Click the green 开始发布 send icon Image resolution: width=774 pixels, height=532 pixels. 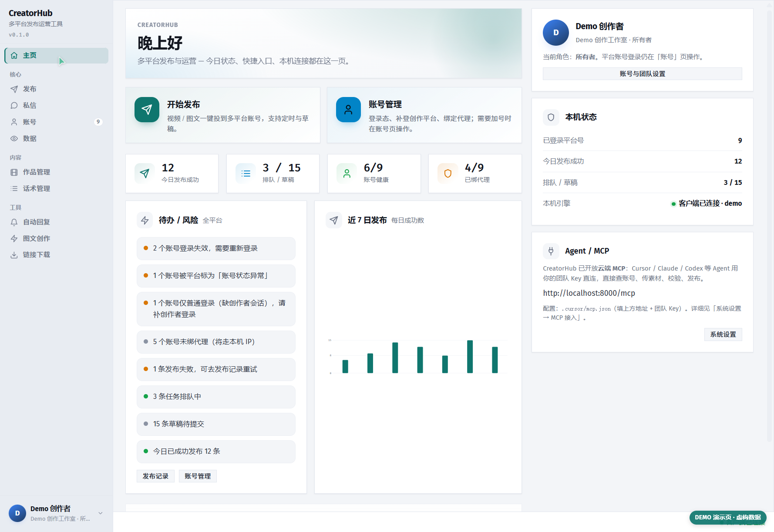(147, 110)
